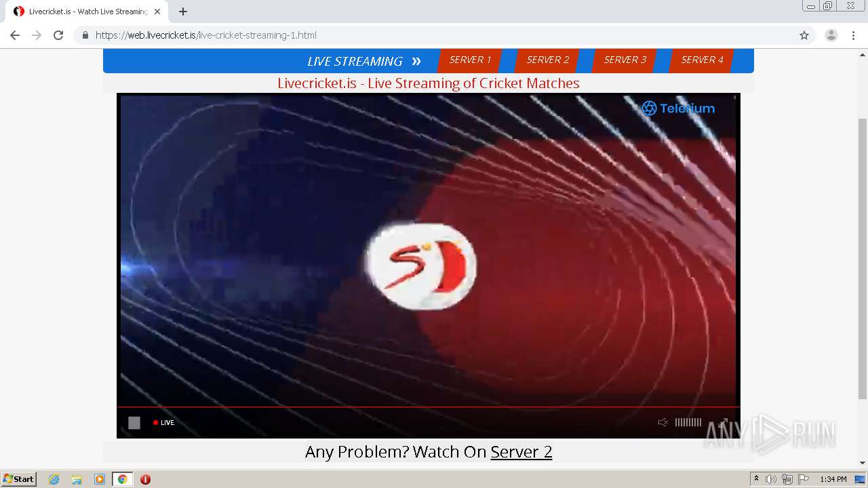
Task: Select the Livecricket.is browser tab
Action: coord(87,12)
